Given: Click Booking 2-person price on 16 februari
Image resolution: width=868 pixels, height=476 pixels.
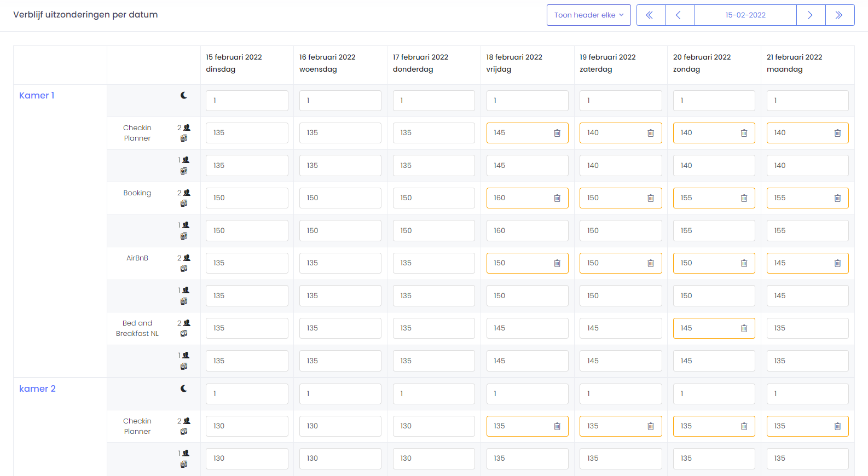Looking at the screenshot, I should [340, 198].
